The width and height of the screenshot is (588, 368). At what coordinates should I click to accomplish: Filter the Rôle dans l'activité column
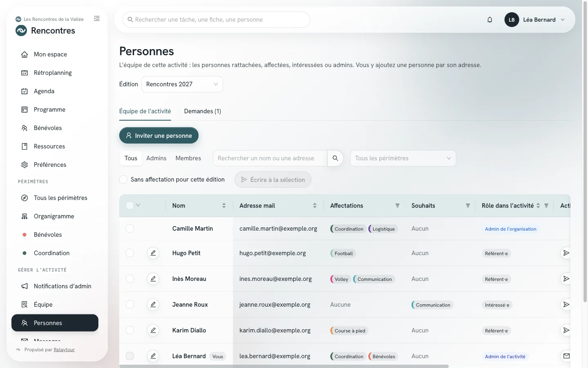point(546,206)
